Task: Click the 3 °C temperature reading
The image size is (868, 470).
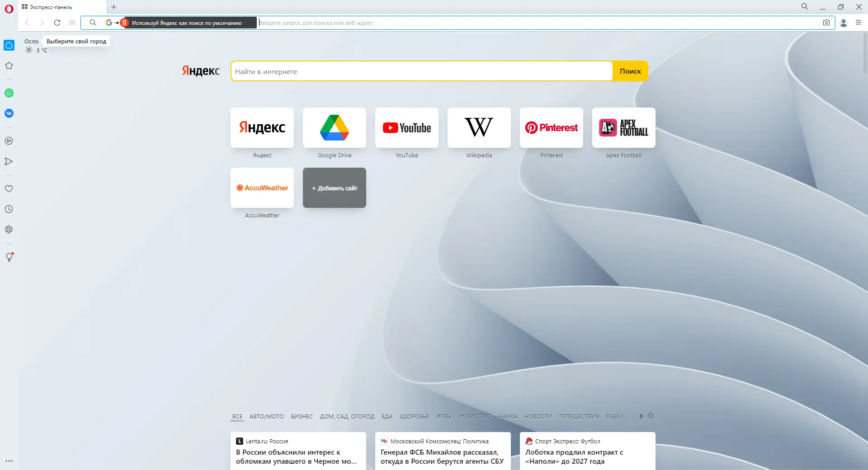Action: [x=42, y=51]
